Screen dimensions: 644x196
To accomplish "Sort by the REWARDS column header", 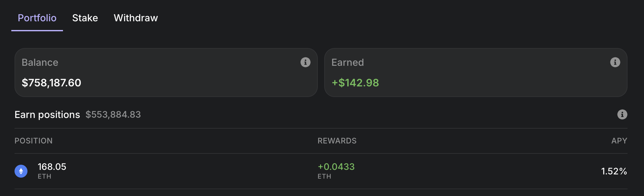I will click(337, 141).
